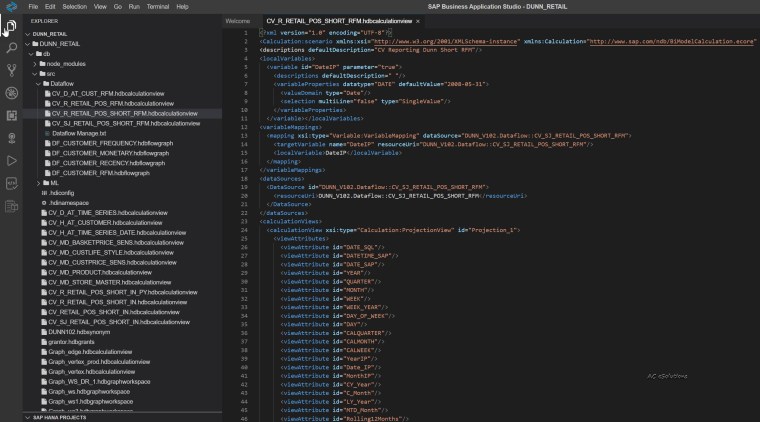Collapse the src folder
760x422 pixels.
tap(50, 73)
